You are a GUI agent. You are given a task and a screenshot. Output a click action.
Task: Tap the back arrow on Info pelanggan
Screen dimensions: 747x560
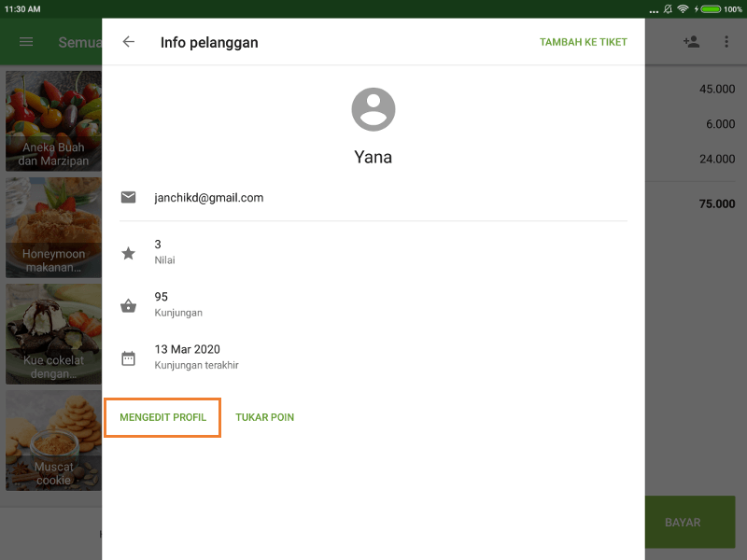click(x=128, y=41)
